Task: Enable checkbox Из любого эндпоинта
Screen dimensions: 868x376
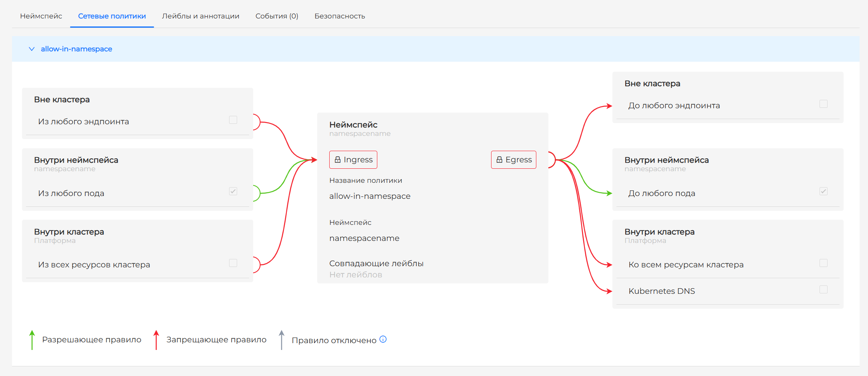Action: point(233,119)
